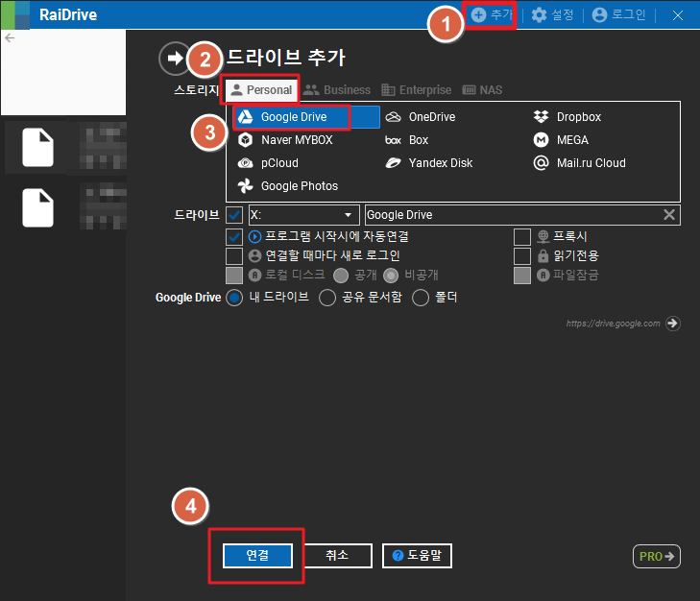Select Google Photos storage

tap(287, 186)
